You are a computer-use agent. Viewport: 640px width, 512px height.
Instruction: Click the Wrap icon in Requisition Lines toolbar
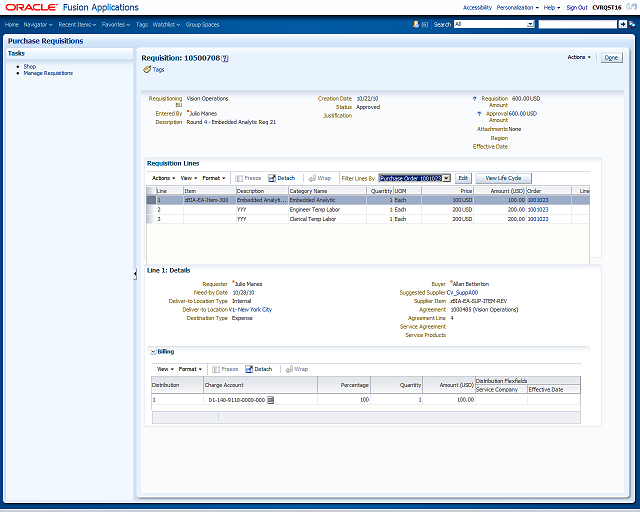[x=312, y=178]
